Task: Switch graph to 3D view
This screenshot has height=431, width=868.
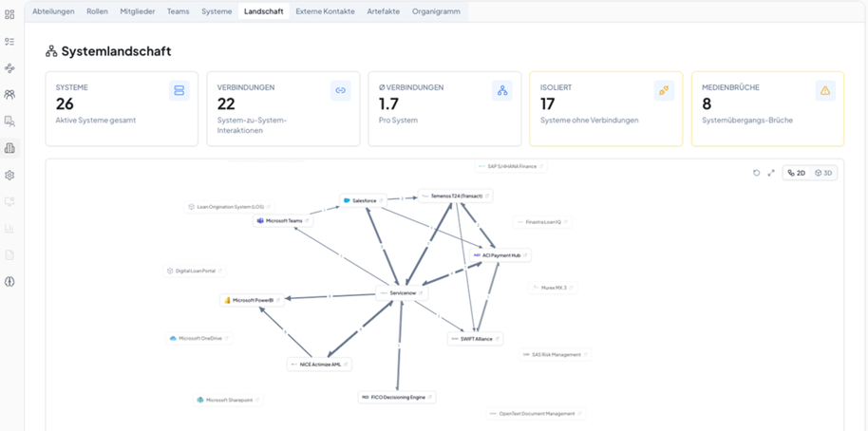Action: pyautogui.click(x=823, y=173)
